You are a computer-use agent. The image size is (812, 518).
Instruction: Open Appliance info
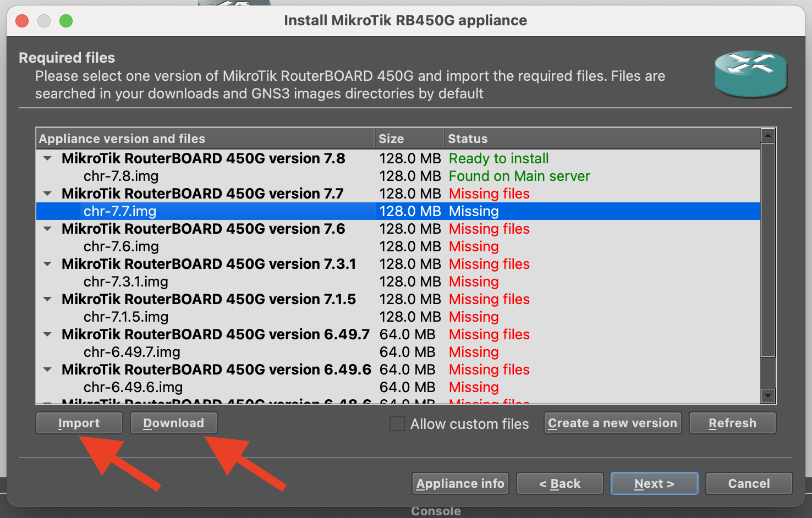(460, 483)
